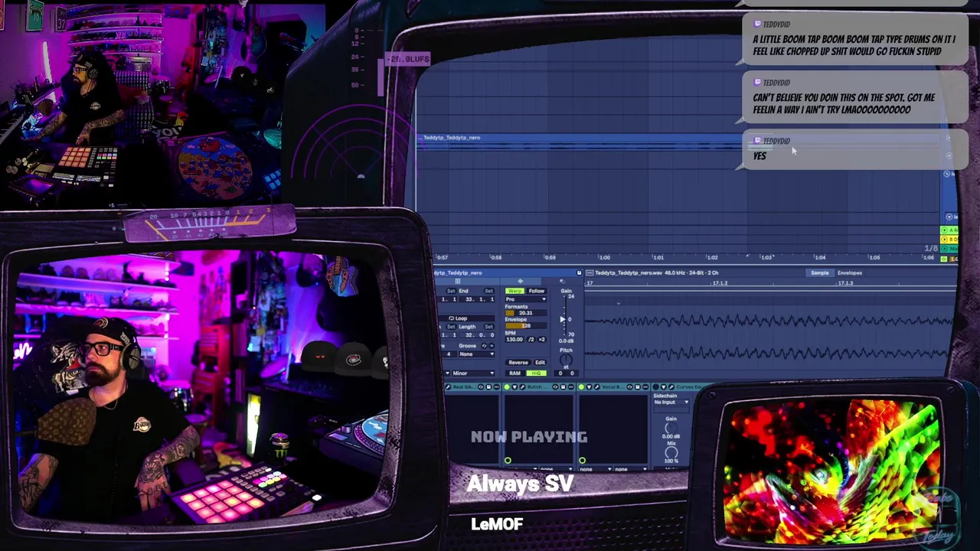Click the Butch device hot-swap icon
Image resolution: width=980 pixels, height=551 pixels.
click(x=555, y=387)
